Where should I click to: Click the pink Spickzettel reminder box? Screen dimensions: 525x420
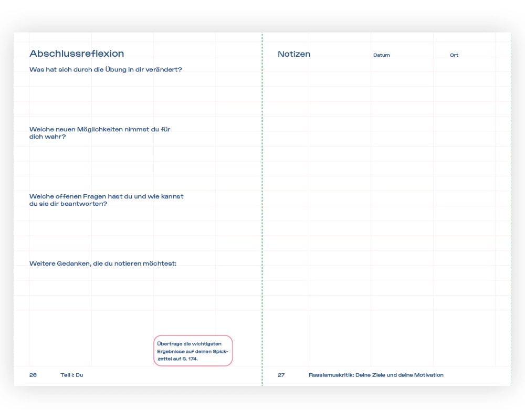[x=193, y=351]
